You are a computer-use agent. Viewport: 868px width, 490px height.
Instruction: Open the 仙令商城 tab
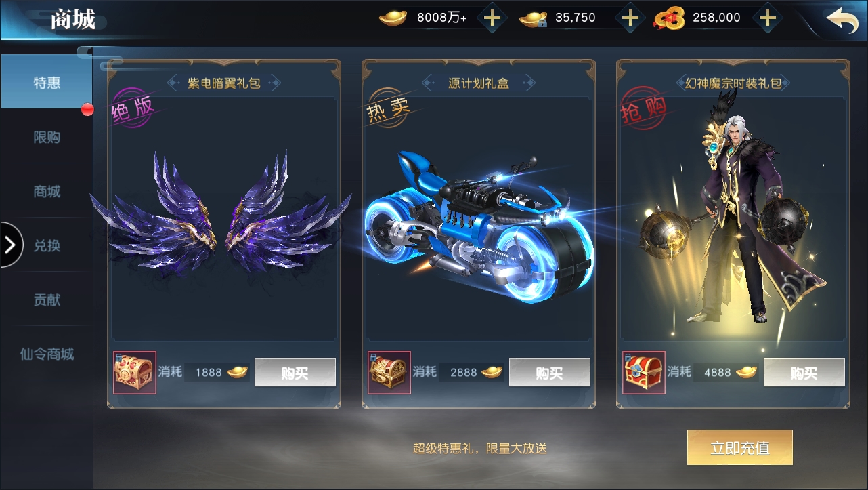pyautogui.click(x=47, y=354)
